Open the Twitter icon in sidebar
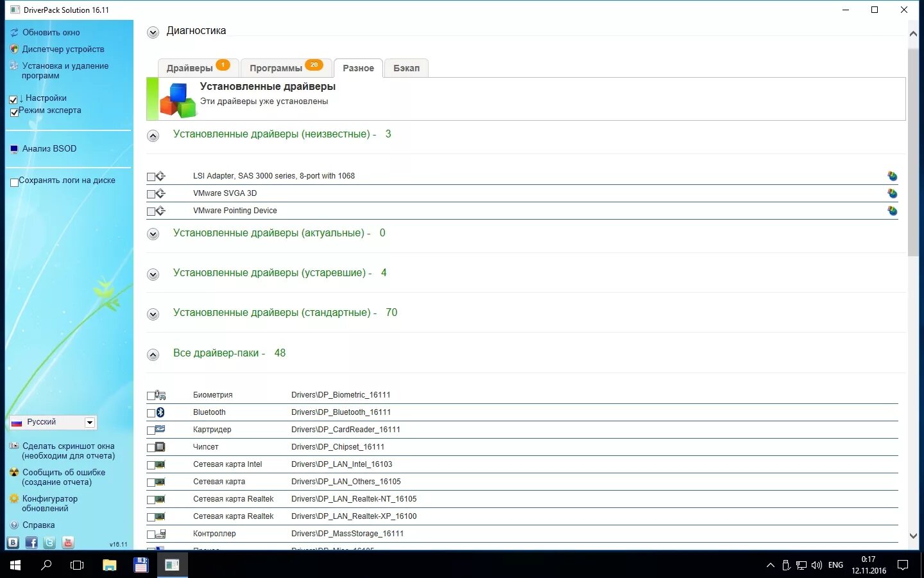This screenshot has height=578, width=924. 49,543
